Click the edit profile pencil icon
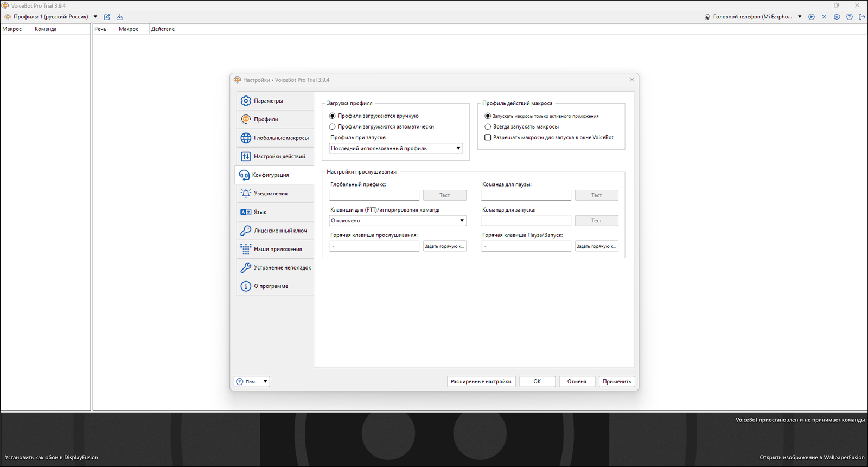The image size is (868, 467). (x=107, y=17)
